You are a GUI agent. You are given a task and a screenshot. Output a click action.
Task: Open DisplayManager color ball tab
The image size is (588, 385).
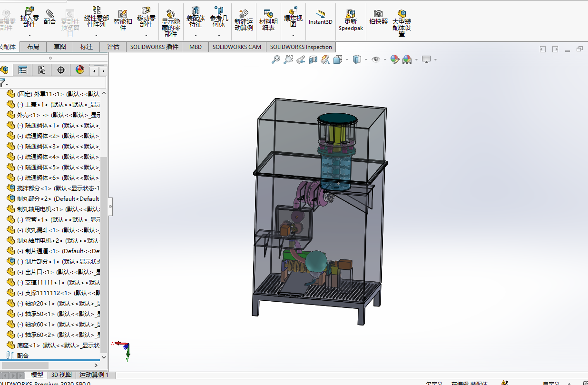[79, 70]
